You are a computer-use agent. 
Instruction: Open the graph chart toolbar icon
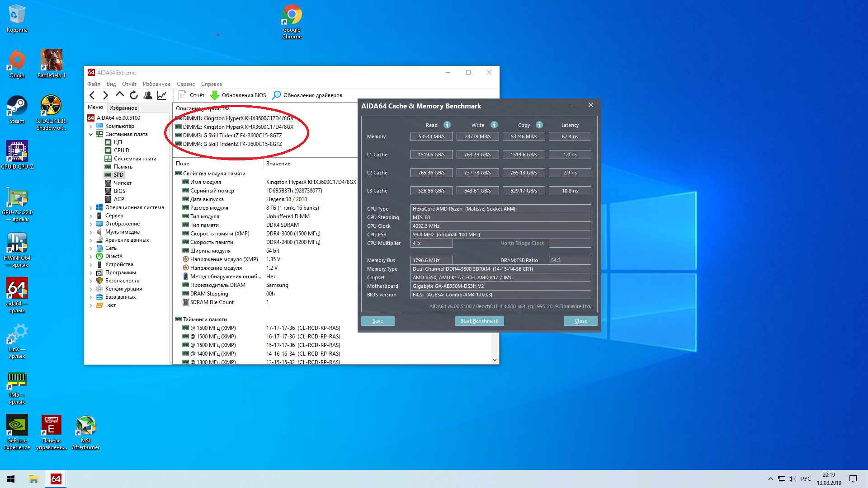pos(162,95)
